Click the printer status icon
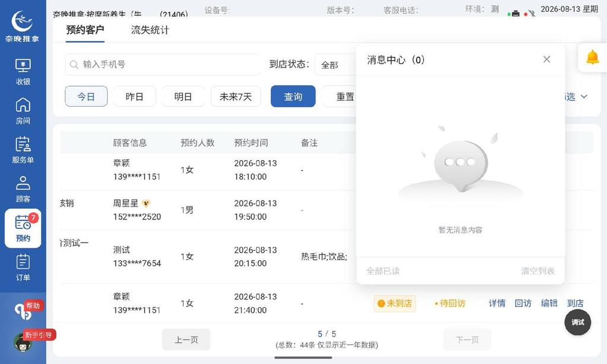607x364 pixels. (x=516, y=14)
